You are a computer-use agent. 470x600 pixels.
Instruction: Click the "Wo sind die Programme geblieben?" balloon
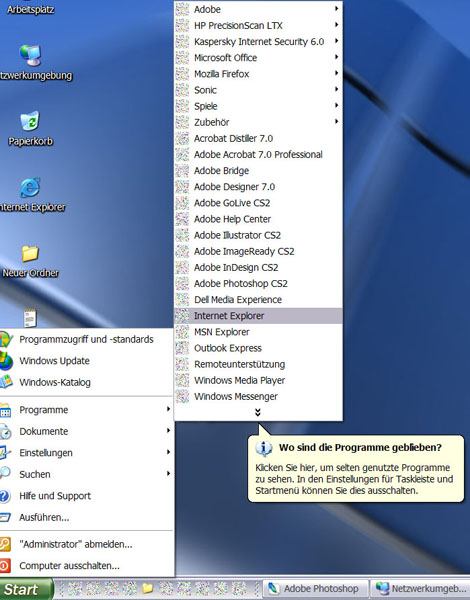356,468
